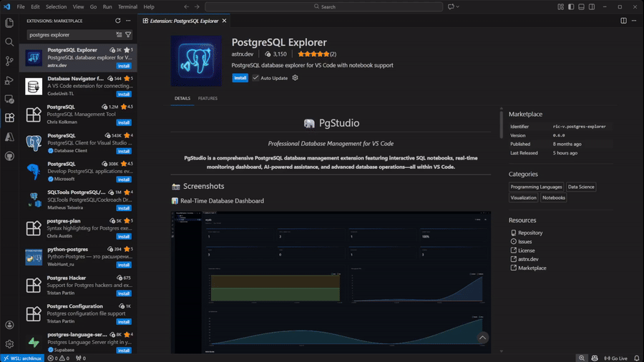Open errors and warnings in status bar

(59, 358)
